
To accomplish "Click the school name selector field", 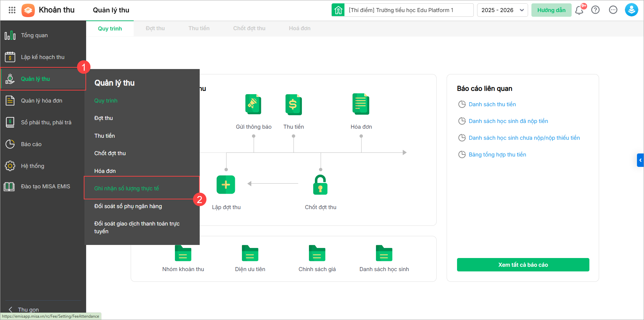I will [409, 10].
